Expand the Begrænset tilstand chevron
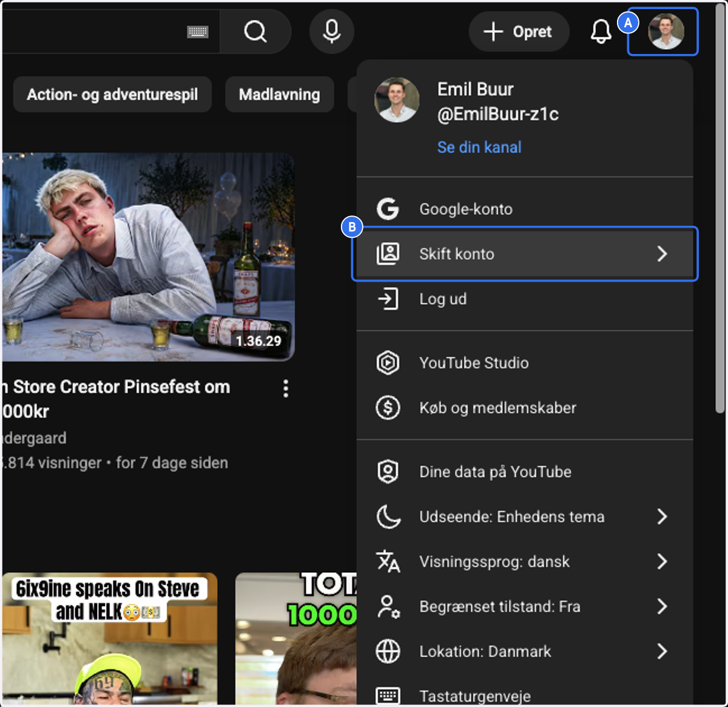728x707 pixels. coord(662,606)
